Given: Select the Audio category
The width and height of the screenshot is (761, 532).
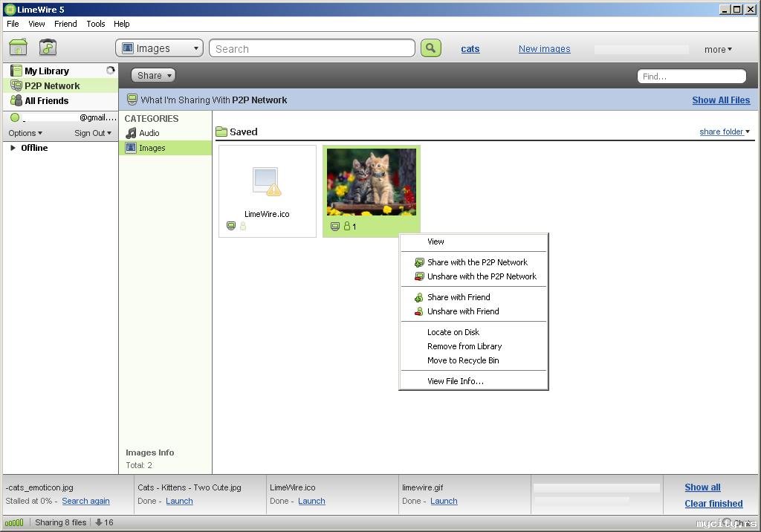Looking at the screenshot, I should point(166,133).
